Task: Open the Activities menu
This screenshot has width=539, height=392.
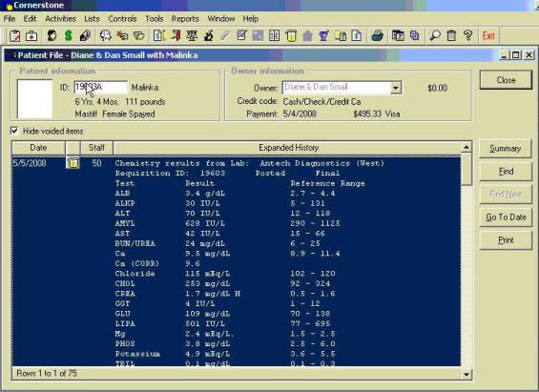Action: pyautogui.click(x=60, y=18)
